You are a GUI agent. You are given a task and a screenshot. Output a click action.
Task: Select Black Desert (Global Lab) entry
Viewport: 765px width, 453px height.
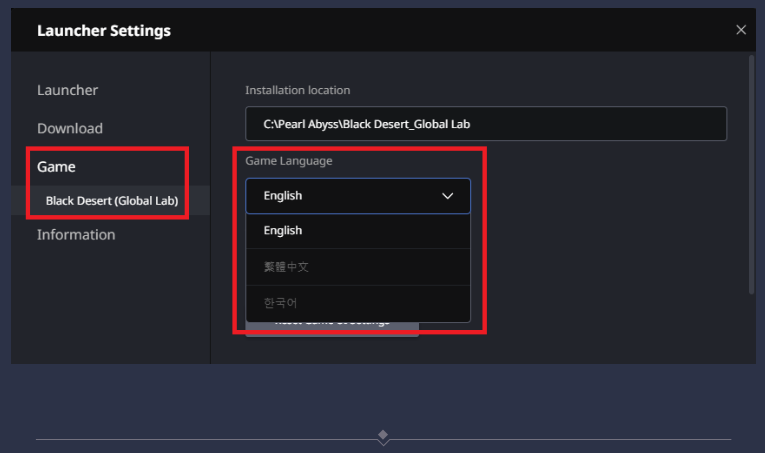click(x=111, y=200)
